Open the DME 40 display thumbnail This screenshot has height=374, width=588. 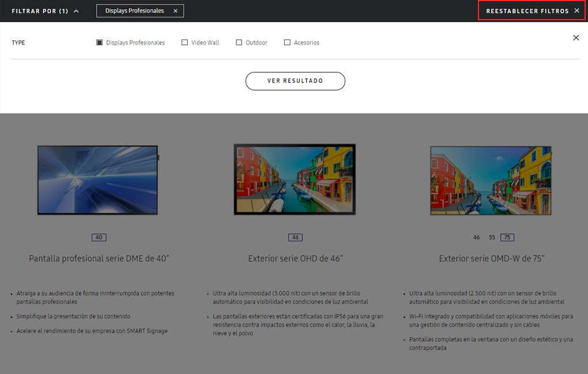click(x=98, y=180)
